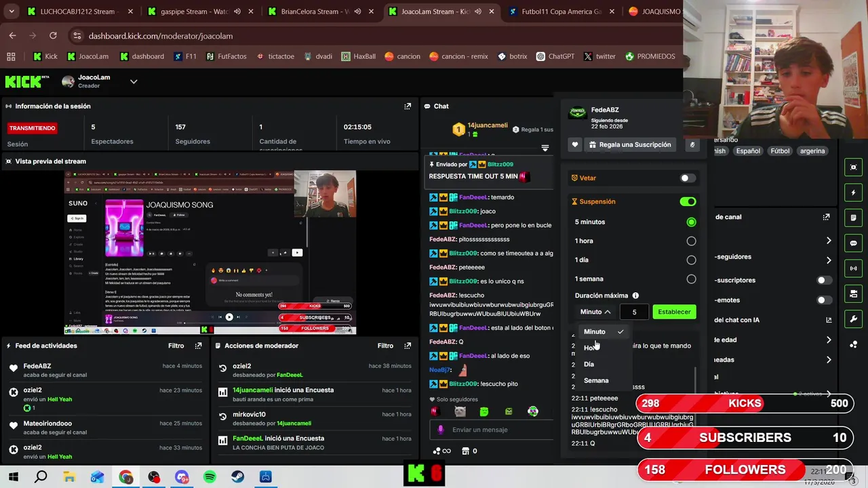Click the duration number field showing 5

[634, 312]
